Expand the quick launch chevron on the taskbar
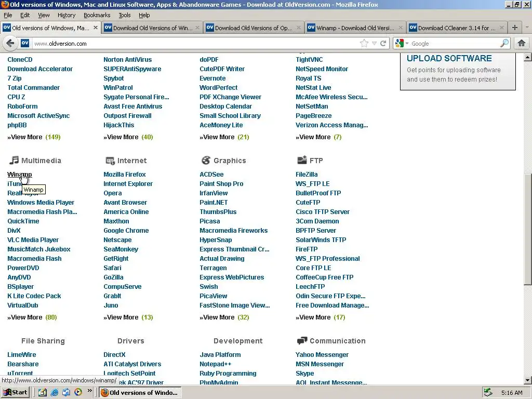 (x=89, y=391)
